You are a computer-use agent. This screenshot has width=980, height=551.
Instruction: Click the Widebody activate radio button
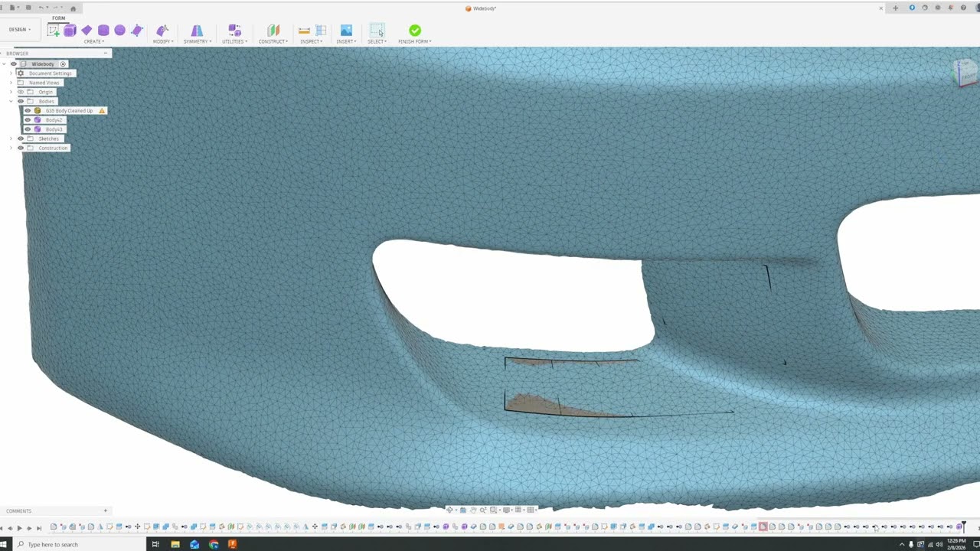[x=63, y=64]
